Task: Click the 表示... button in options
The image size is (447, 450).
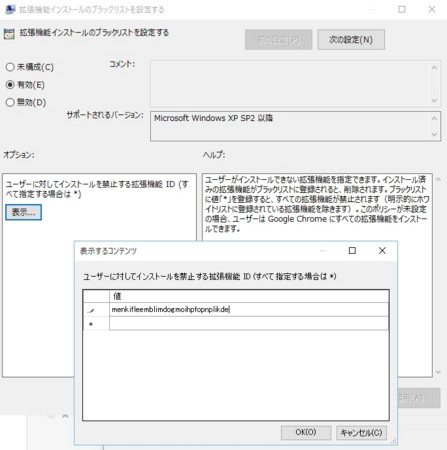Action: tap(23, 212)
